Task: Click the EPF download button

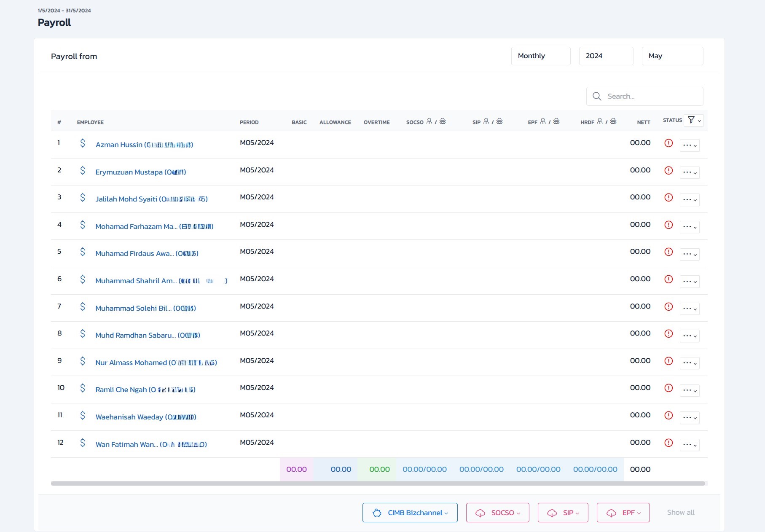Action: pos(623,513)
